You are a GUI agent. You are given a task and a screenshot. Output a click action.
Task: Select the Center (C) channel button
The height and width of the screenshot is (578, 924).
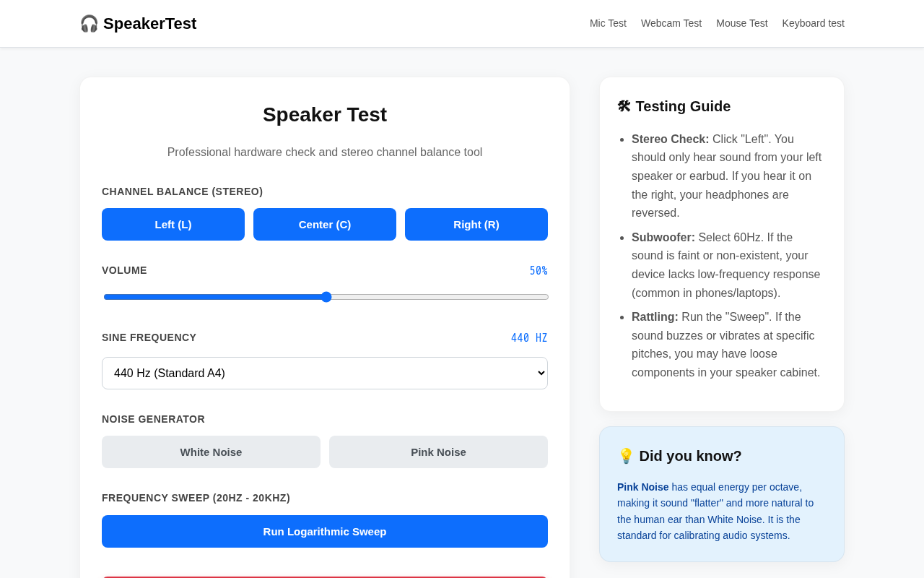pyautogui.click(x=325, y=224)
